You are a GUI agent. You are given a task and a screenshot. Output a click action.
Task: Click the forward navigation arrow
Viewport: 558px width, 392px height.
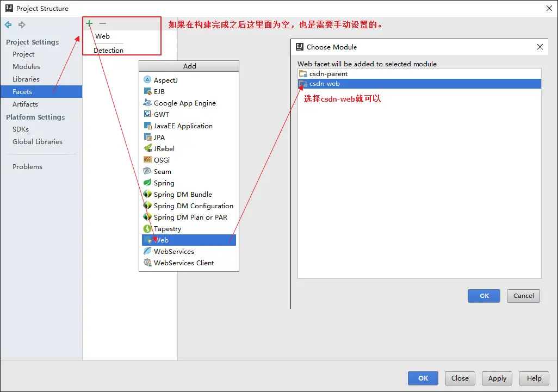[21, 24]
